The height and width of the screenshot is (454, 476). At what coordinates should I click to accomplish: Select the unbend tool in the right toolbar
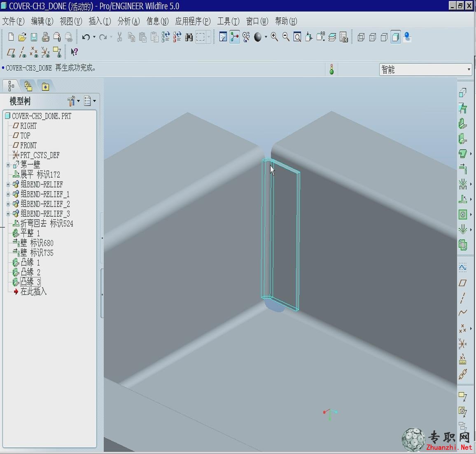pyautogui.click(x=462, y=199)
